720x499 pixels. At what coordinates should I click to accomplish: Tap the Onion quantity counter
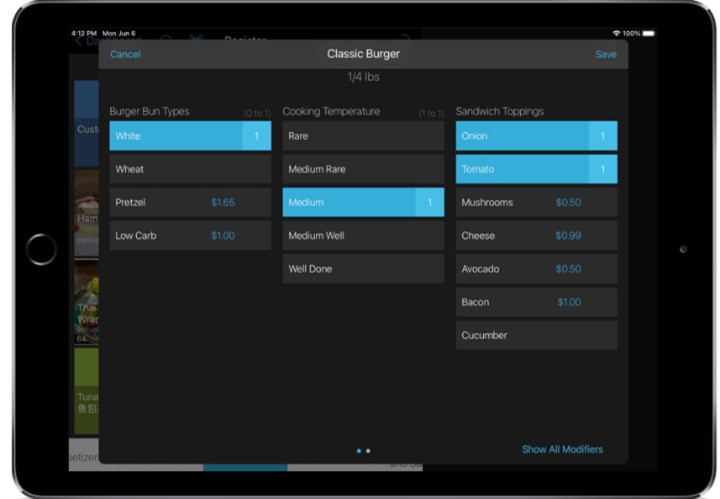click(x=603, y=136)
